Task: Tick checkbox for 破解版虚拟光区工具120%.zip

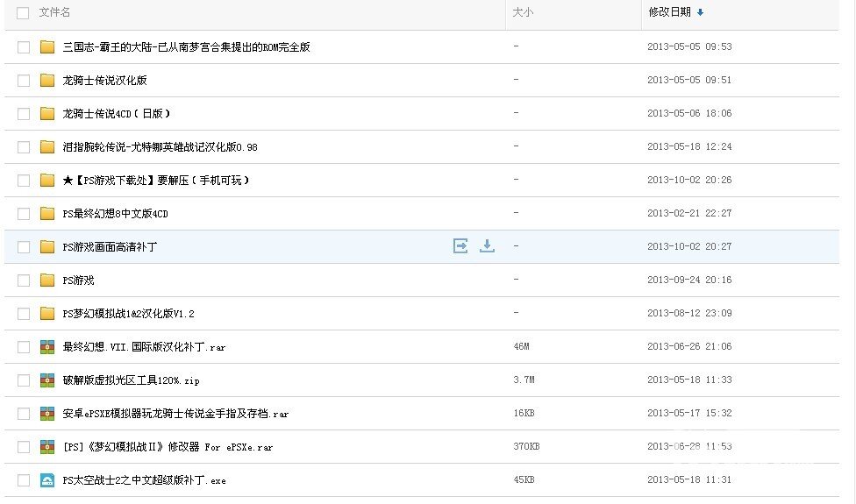Action: click(x=24, y=380)
